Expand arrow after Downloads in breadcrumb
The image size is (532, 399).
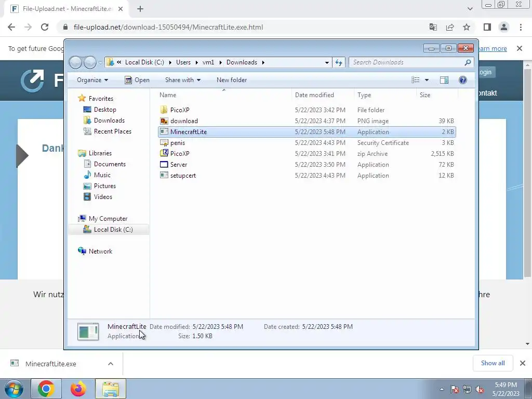click(263, 62)
